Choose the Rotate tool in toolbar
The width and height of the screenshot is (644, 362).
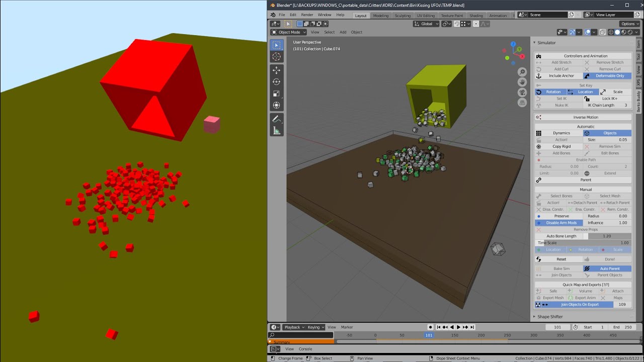(276, 82)
